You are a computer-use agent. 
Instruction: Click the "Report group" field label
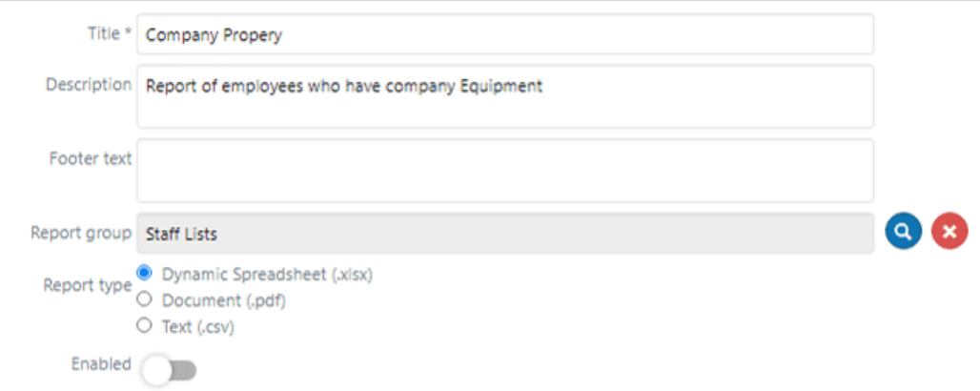coord(81,234)
